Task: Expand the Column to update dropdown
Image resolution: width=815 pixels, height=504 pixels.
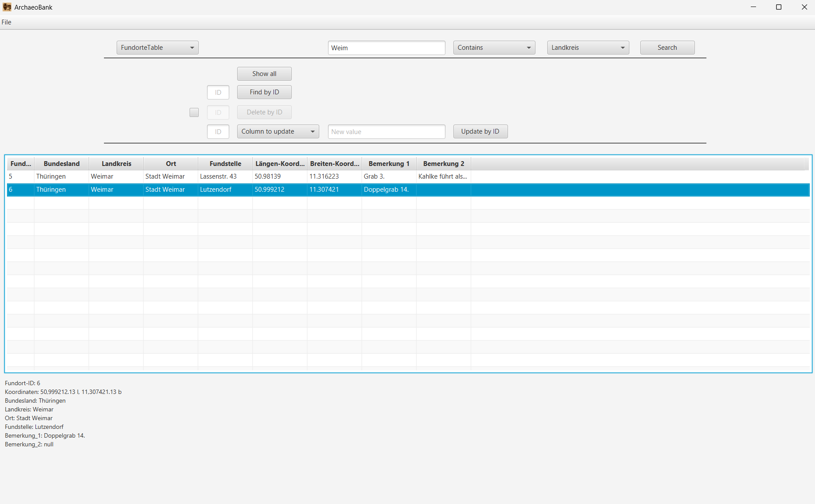Action: (278, 131)
